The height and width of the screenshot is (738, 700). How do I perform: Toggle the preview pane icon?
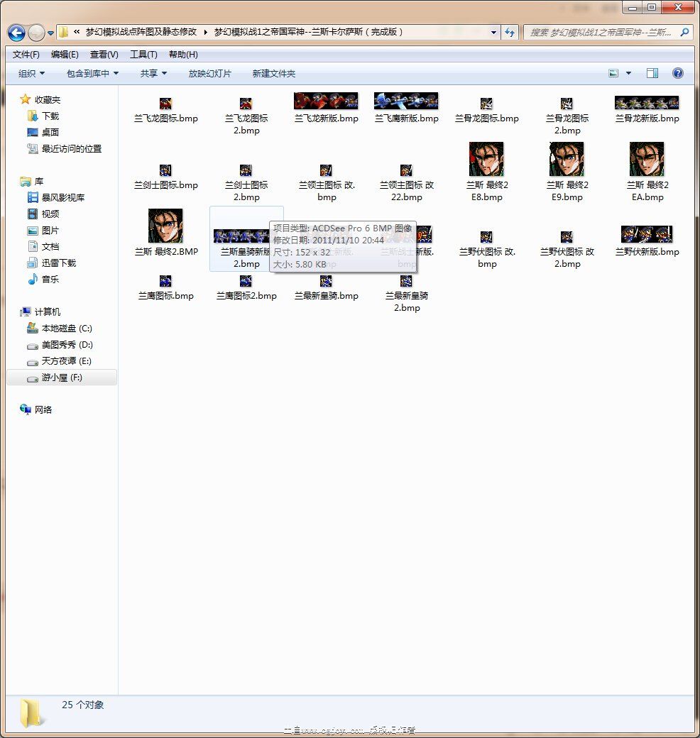click(x=652, y=73)
